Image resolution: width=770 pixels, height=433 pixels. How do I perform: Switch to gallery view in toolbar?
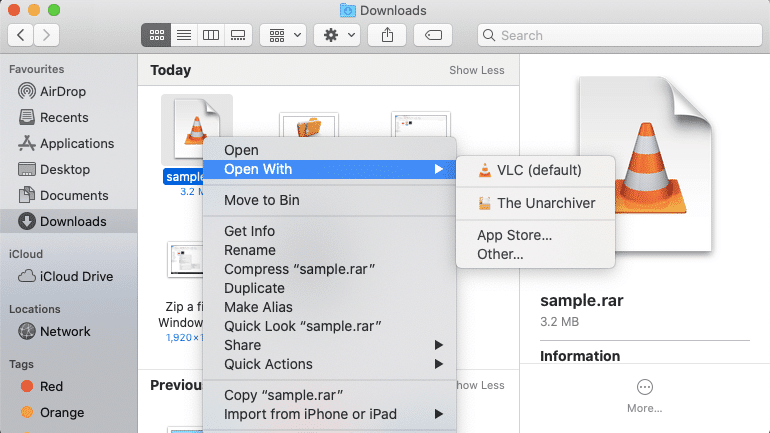pyautogui.click(x=237, y=35)
